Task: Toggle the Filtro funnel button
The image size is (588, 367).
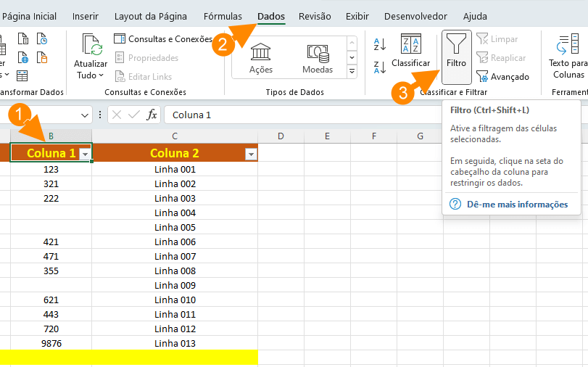Action: 456,57
